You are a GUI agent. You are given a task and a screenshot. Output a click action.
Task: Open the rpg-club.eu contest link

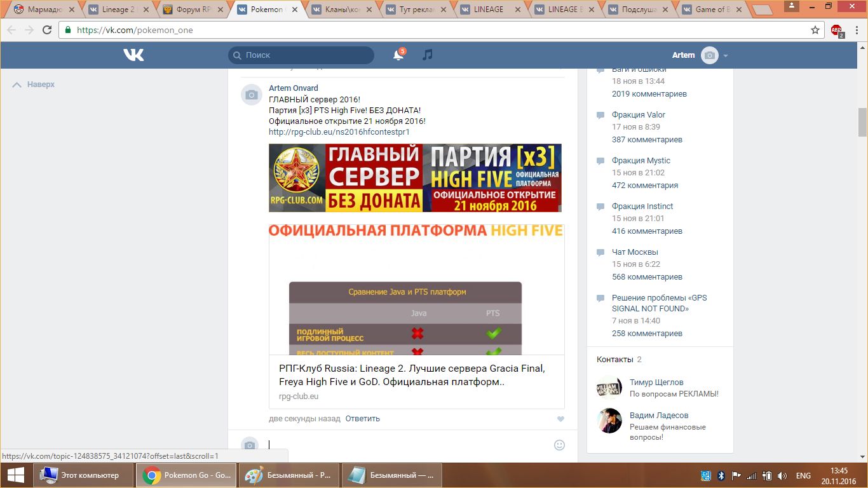[339, 132]
